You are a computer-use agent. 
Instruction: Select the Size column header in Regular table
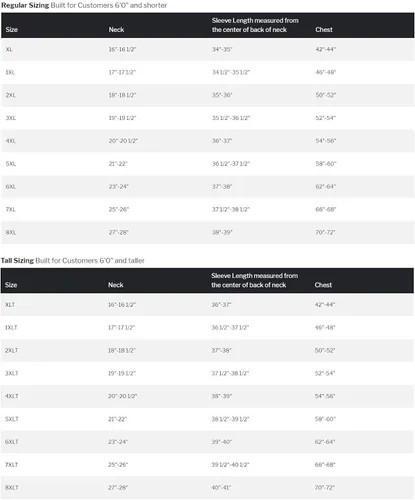[x=12, y=30]
